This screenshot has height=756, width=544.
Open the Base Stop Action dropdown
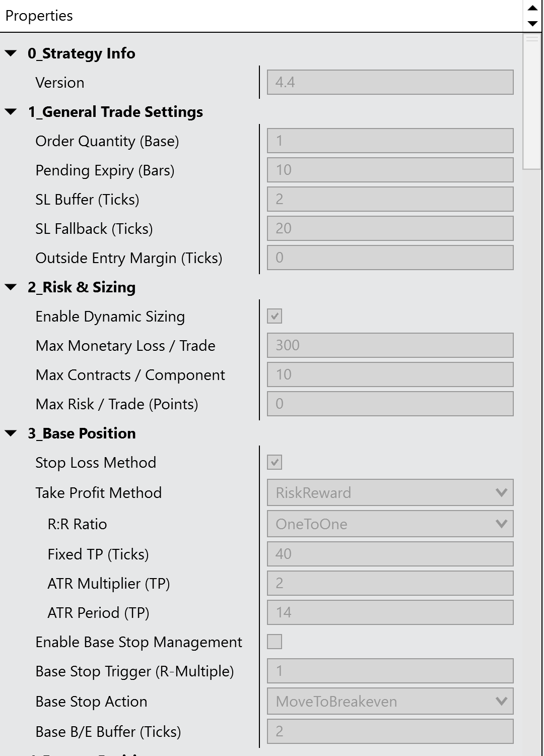click(390, 702)
